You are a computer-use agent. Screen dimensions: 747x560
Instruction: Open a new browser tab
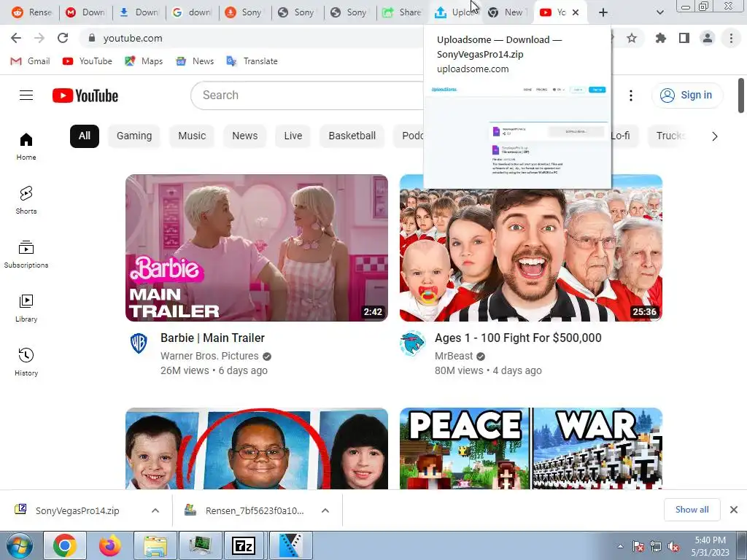pos(603,12)
